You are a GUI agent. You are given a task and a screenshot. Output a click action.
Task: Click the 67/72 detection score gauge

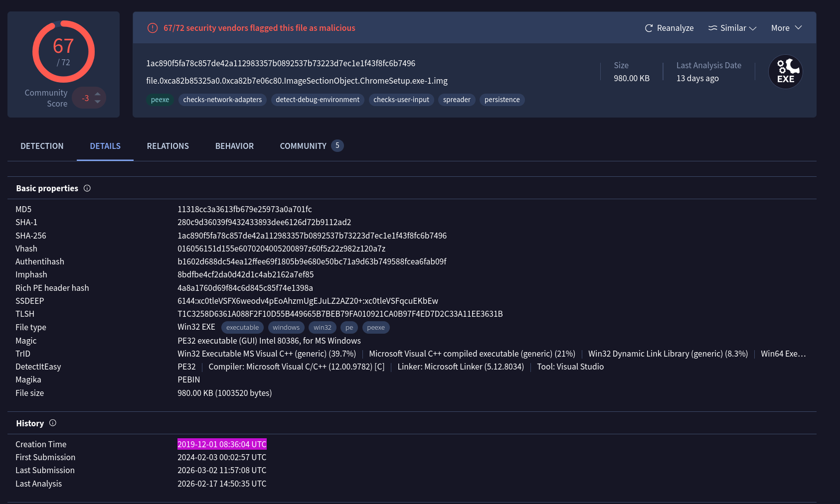click(63, 51)
